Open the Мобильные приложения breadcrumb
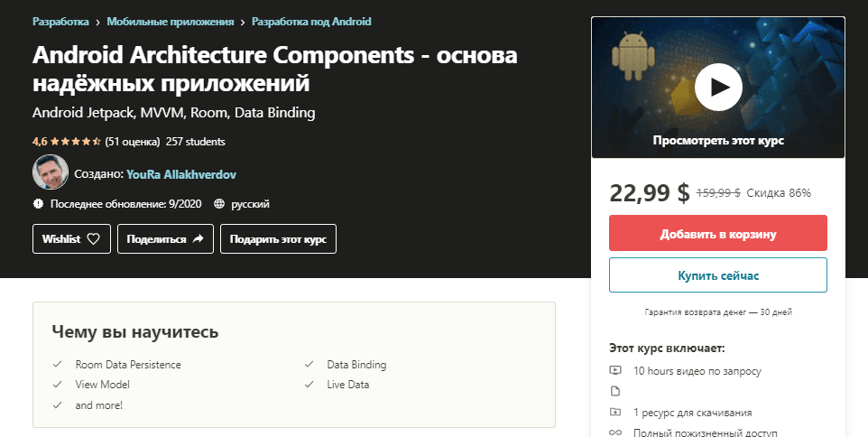This screenshot has width=868, height=437. 170,22
